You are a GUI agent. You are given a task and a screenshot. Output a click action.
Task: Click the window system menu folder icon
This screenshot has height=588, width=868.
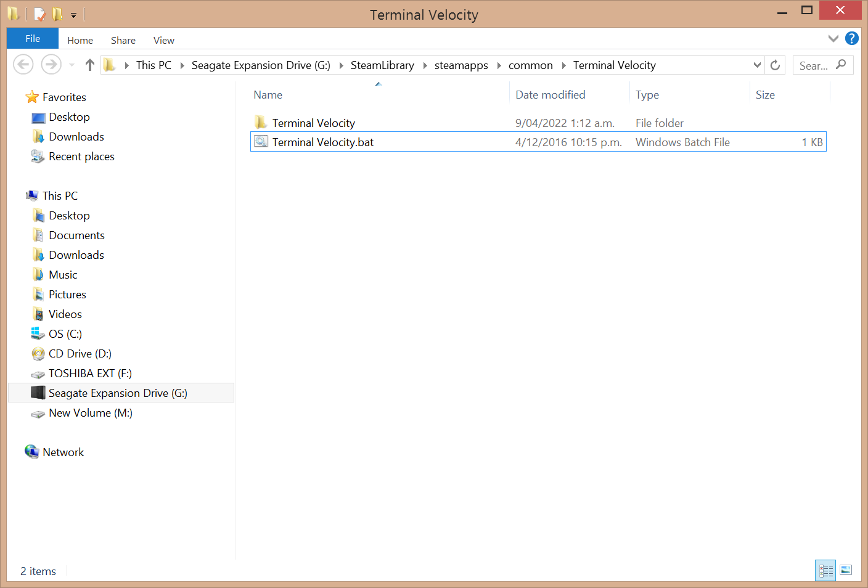(x=13, y=14)
